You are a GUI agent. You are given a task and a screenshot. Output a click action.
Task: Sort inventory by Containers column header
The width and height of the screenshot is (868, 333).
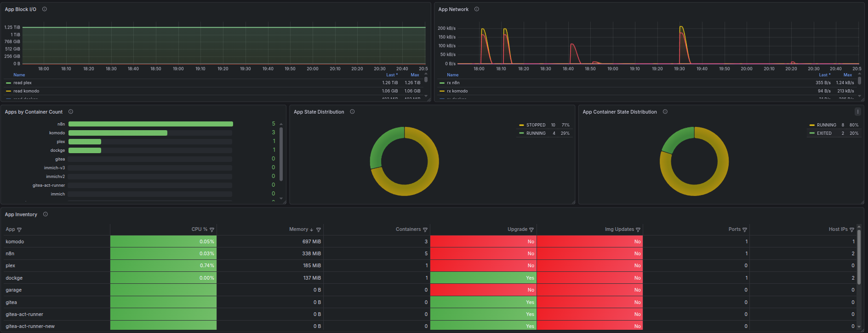click(408, 229)
